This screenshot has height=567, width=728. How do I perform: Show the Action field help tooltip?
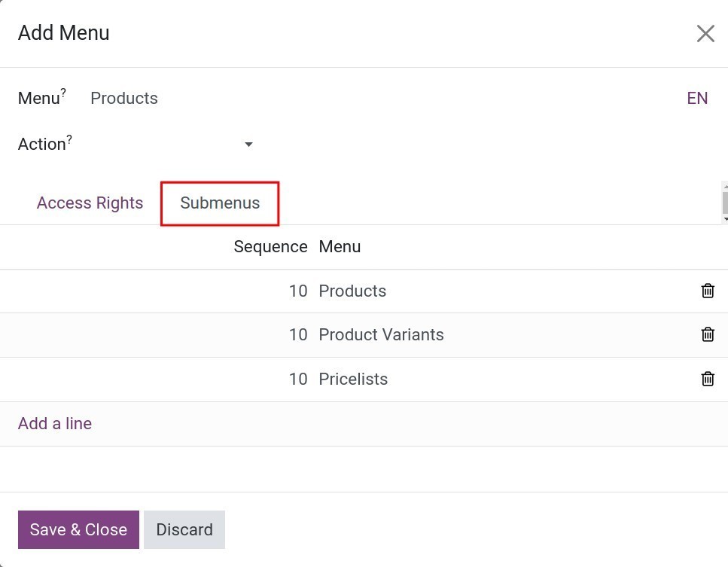point(69,138)
